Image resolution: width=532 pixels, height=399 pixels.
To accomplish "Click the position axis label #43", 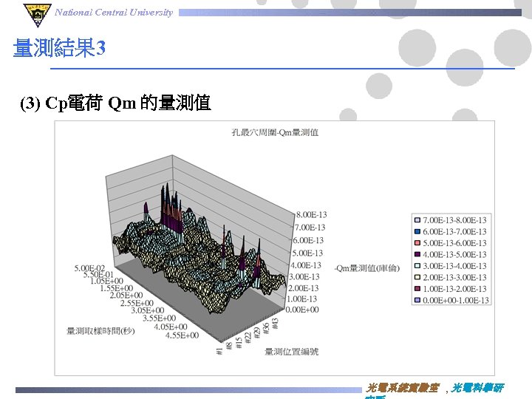I will click(275, 323).
